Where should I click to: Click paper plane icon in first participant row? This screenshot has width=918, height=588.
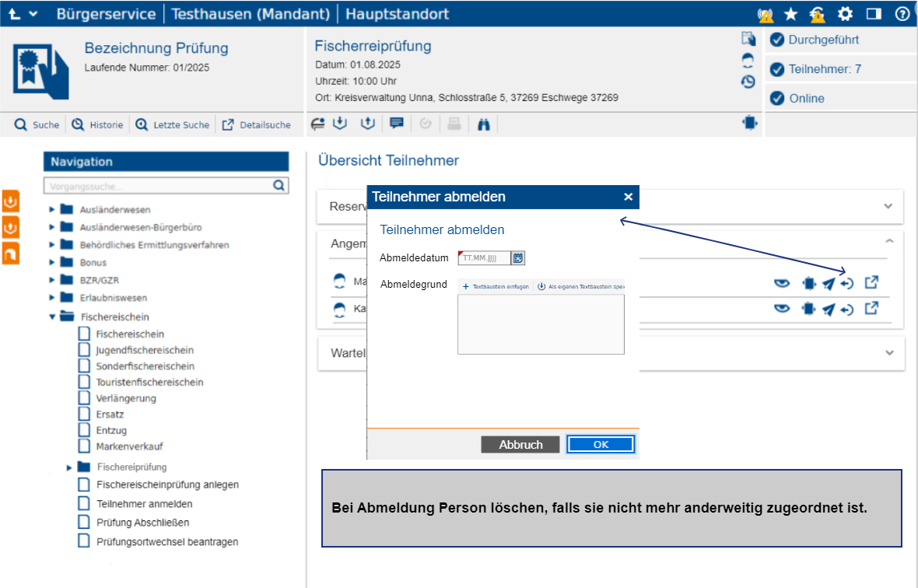point(829,283)
